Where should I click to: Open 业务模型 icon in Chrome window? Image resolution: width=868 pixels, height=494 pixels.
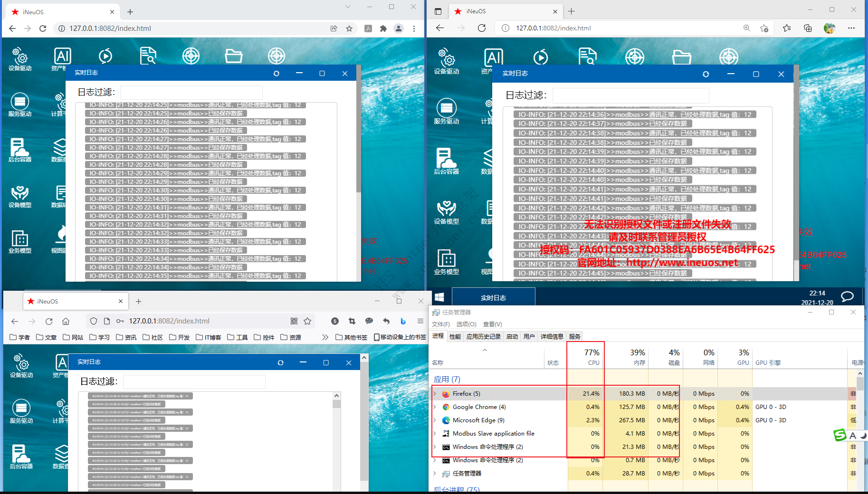20,242
